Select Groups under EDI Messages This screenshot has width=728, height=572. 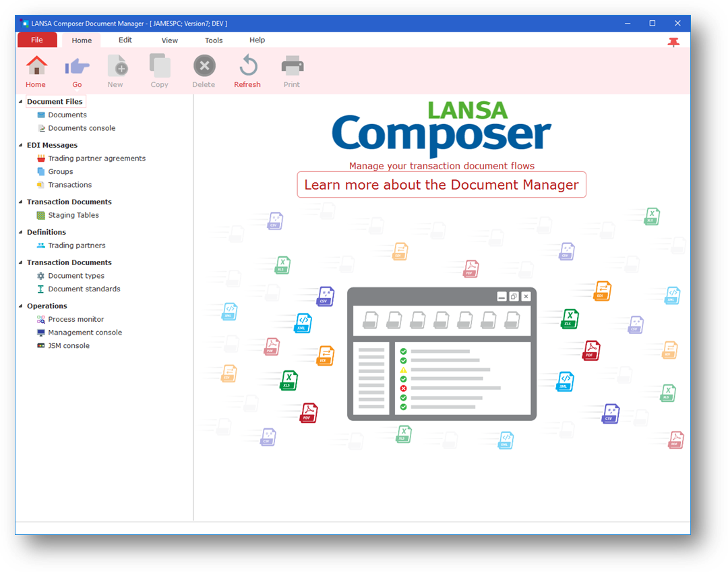click(61, 171)
